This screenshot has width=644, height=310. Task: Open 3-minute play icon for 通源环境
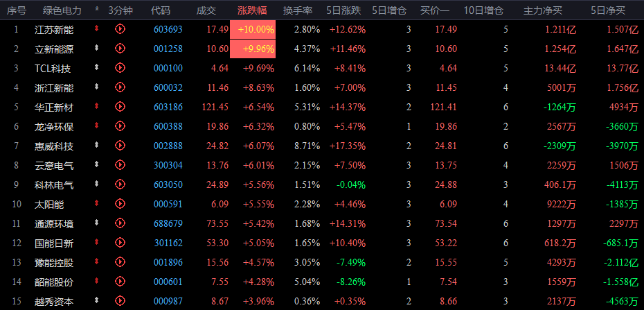pos(120,223)
